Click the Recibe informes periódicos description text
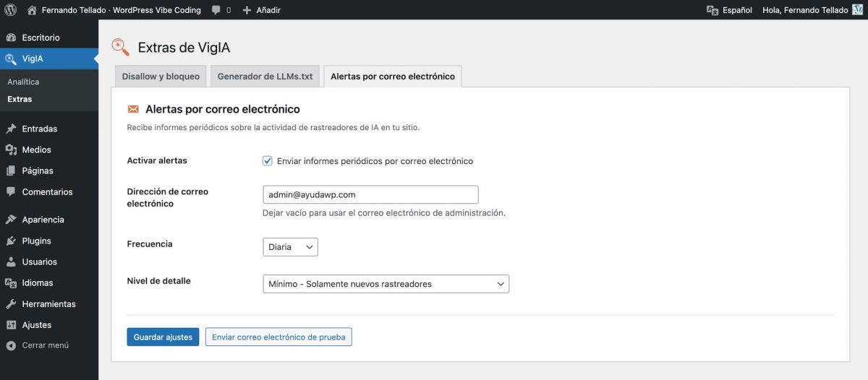Image resolution: width=868 pixels, height=380 pixels. (x=273, y=127)
